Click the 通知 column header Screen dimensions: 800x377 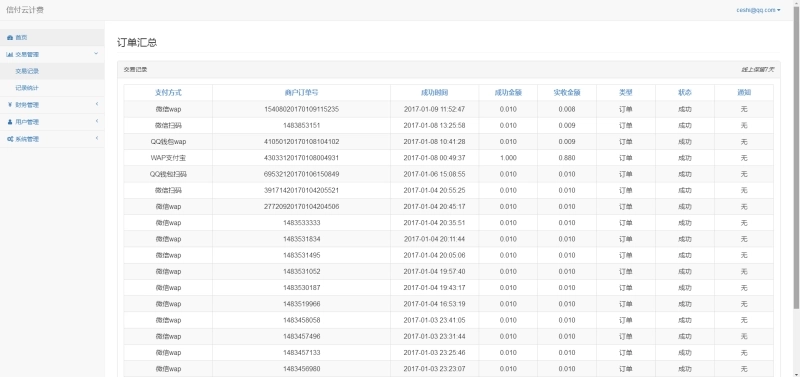[x=744, y=93]
